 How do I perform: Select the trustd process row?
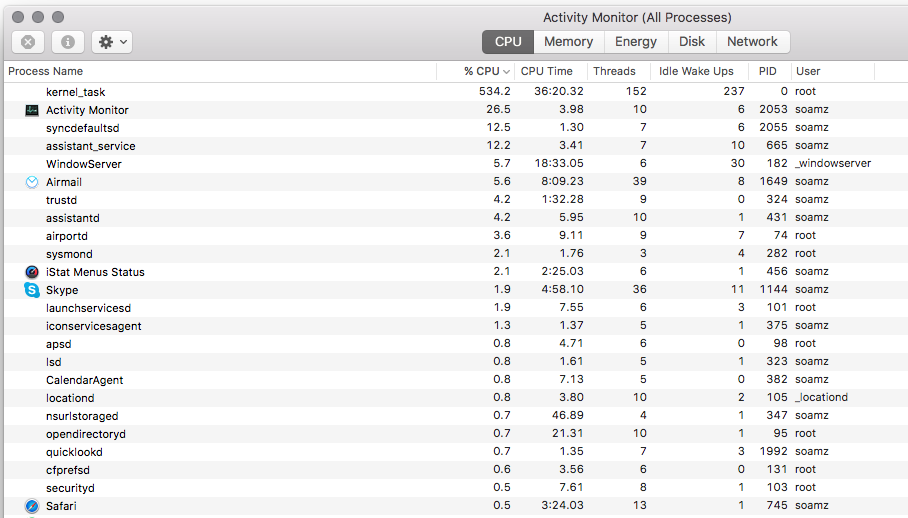[x=456, y=200]
